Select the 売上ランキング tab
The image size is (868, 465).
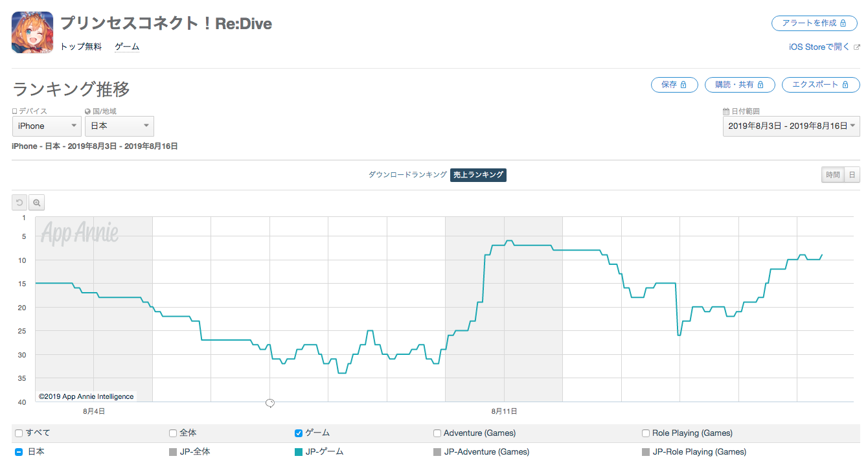[x=478, y=175]
